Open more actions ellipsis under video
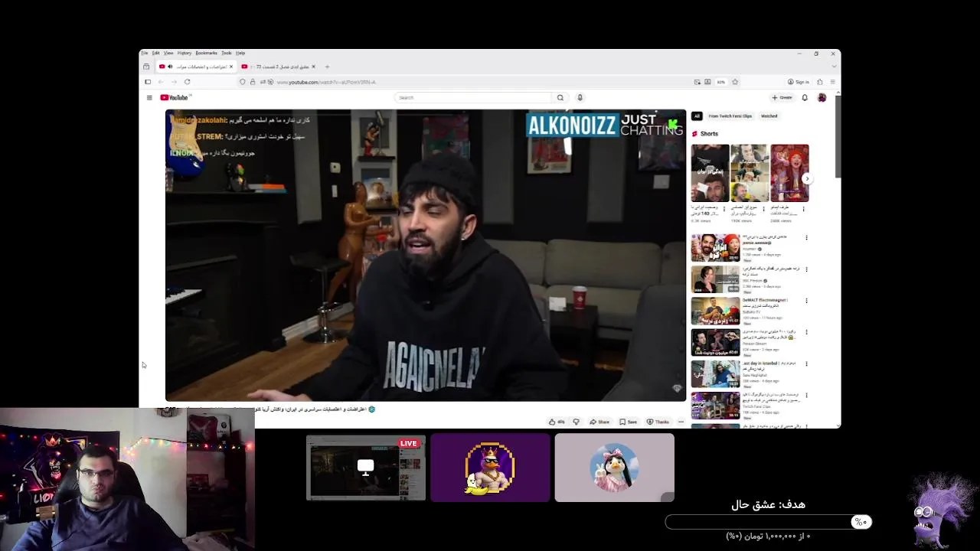This screenshot has height=551, width=980. [x=681, y=422]
